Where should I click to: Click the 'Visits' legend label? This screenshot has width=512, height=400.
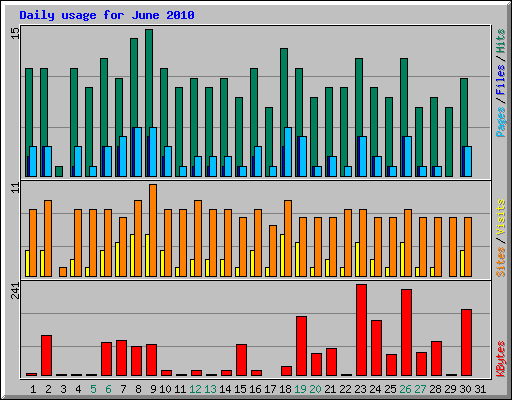(x=501, y=217)
